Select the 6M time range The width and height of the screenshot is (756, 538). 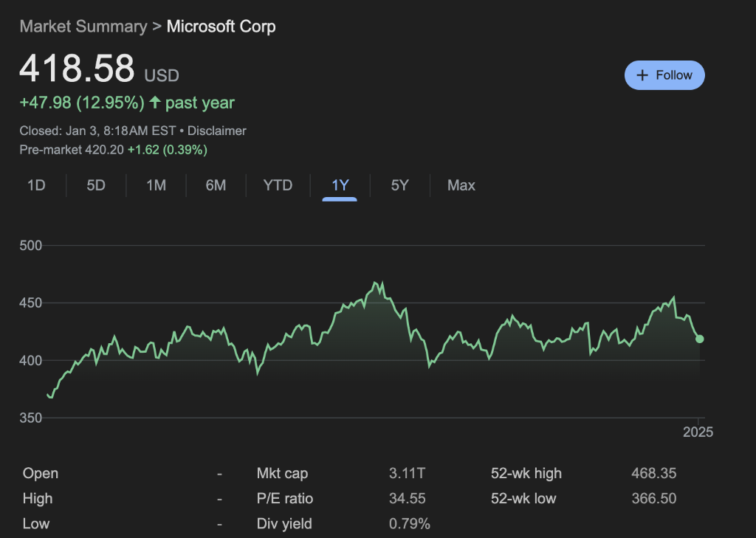click(x=216, y=185)
